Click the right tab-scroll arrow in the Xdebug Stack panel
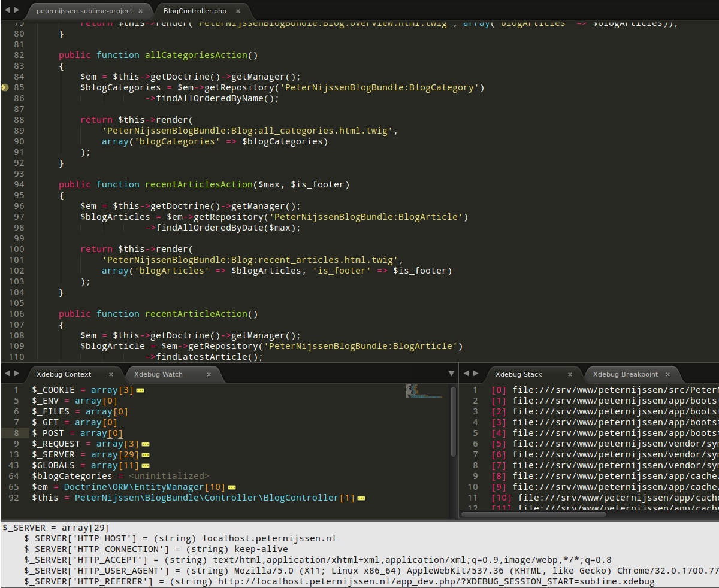 (x=476, y=374)
